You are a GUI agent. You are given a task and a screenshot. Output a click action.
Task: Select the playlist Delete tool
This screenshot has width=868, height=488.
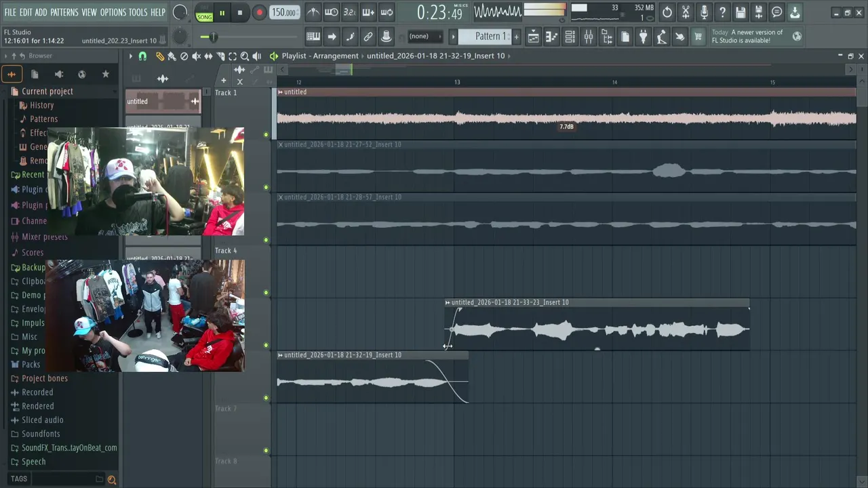tap(184, 56)
